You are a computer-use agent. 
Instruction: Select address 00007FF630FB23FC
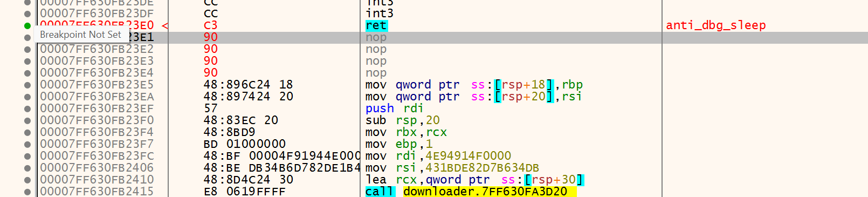(x=97, y=156)
